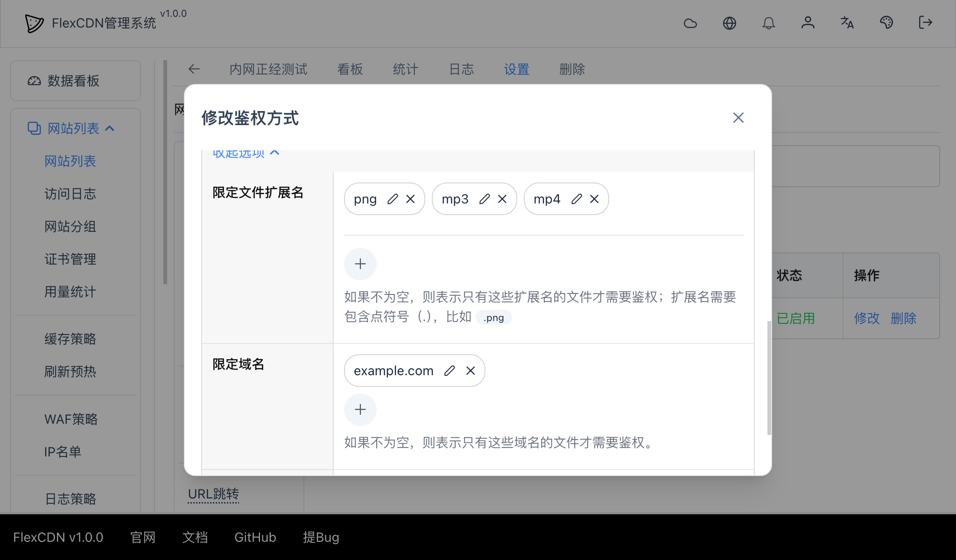Viewport: 956px width, 560px height.
Task: Click the back arrow beside 内网正经测试
Action: point(194,69)
